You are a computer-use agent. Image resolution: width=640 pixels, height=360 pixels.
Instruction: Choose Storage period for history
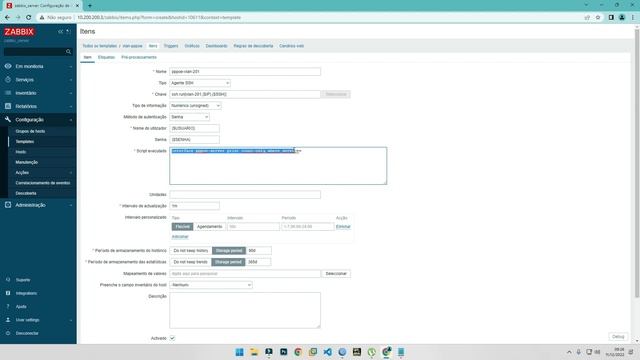point(229,251)
